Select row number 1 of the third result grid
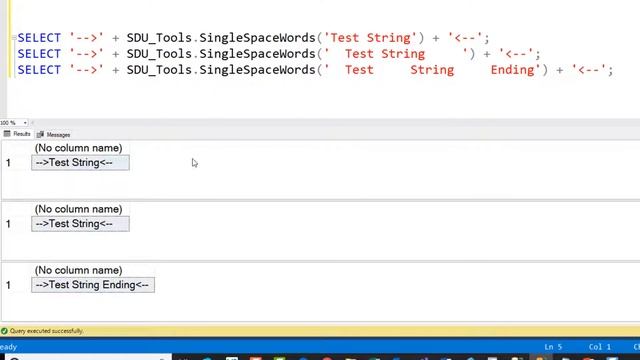The height and width of the screenshot is (360, 640). (x=8, y=285)
